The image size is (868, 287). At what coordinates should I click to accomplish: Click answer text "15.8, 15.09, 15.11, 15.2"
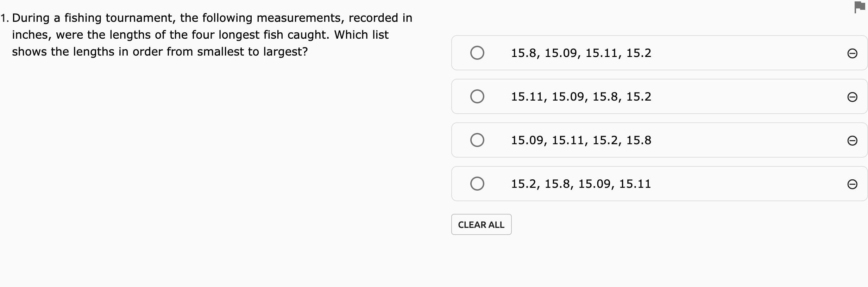coord(581,53)
